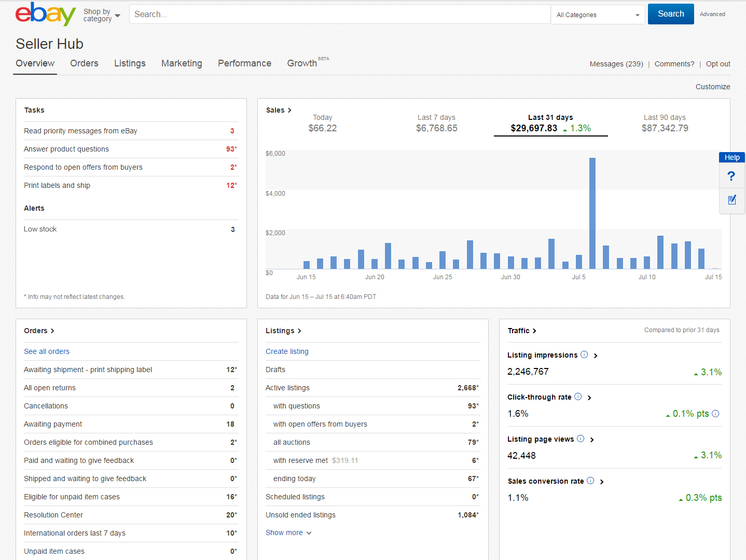This screenshot has width=746, height=560.
Task: Click info icon next to Listing page views
Action: [581, 439]
